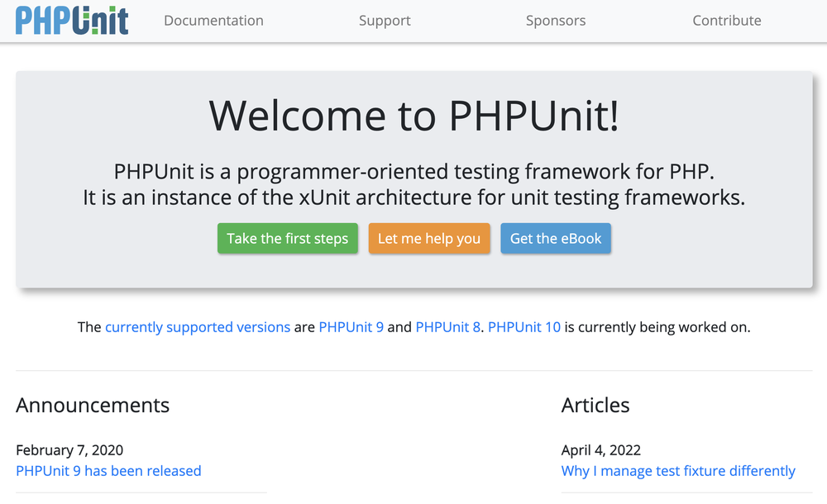Screen dimensions: 827x504
Task: Click the PHPUnit logo
Action: (72, 21)
